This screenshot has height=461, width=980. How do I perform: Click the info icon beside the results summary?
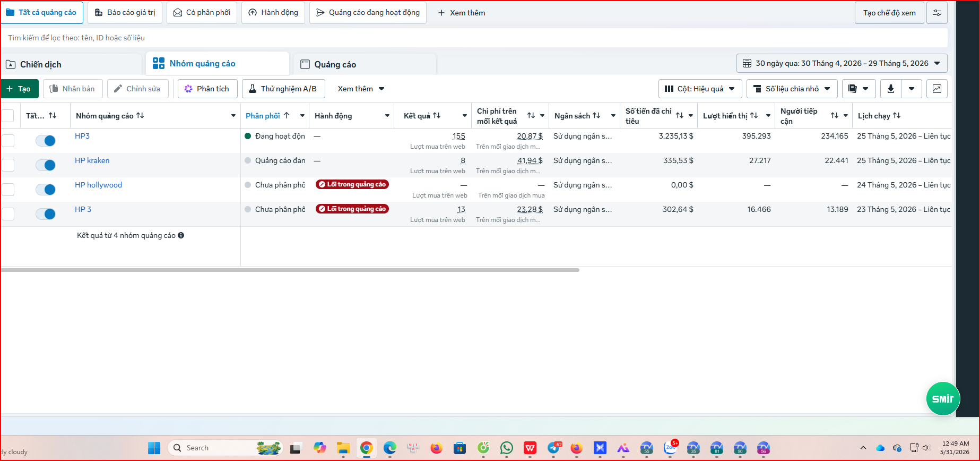click(181, 235)
